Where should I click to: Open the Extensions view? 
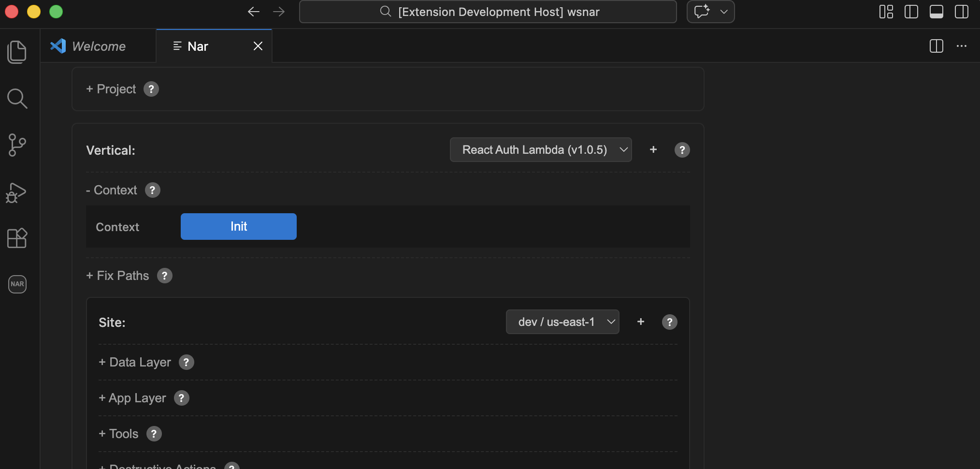click(x=17, y=238)
